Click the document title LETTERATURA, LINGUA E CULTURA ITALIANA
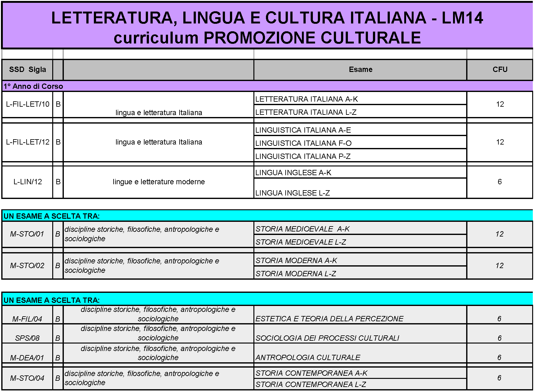The height and width of the screenshot is (392, 535). point(267,18)
